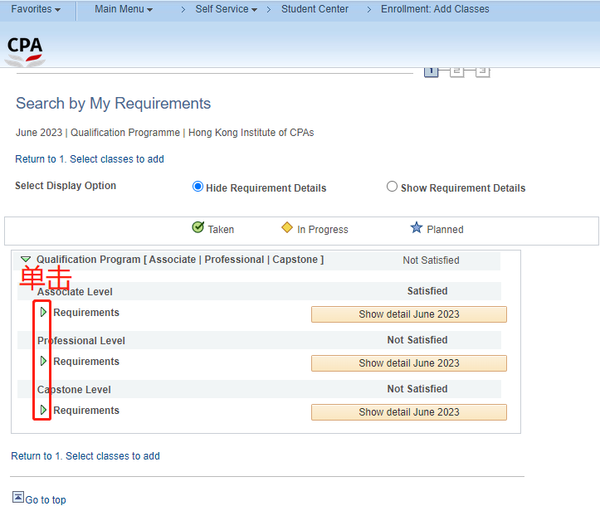Viewport: 600px width, 506px height.
Task: Click the step 1 progress indicator icon
Action: tap(432, 70)
